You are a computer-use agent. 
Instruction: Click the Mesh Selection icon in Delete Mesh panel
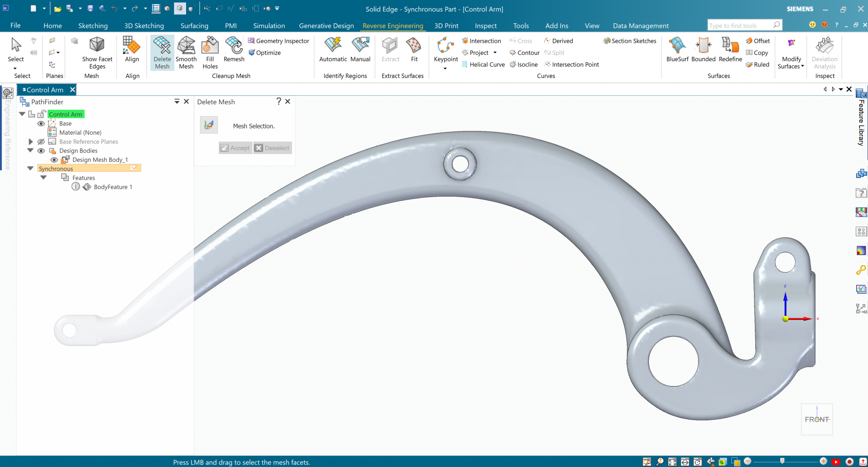(x=209, y=125)
